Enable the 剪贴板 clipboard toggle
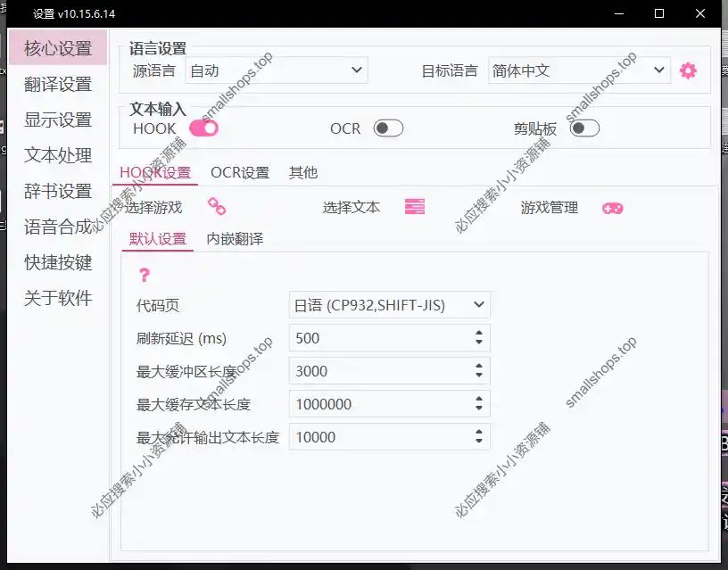728x570 pixels. (584, 128)
